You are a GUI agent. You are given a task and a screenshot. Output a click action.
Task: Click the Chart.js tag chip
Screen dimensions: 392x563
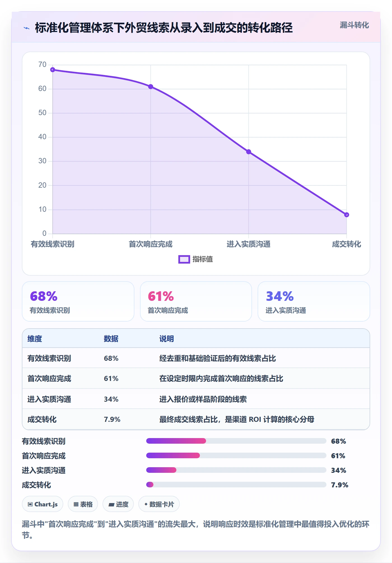point(43,504)
